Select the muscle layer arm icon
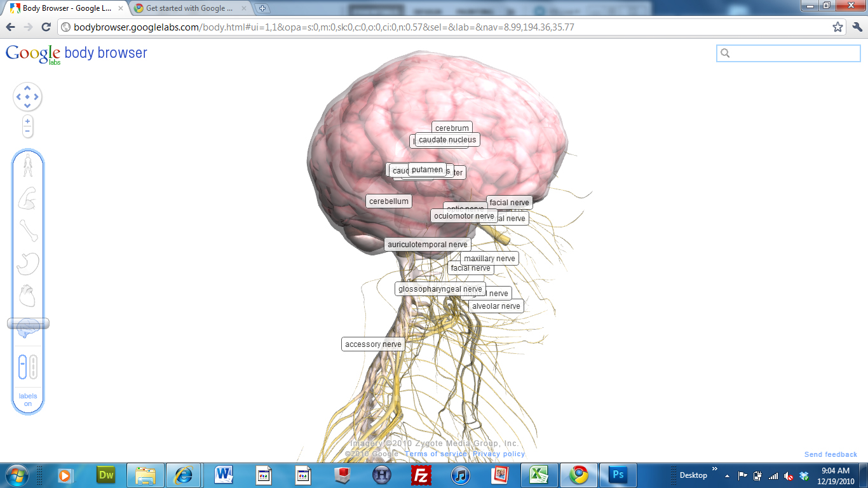Screen dimensions: 868x488 (x=27, y=198)
